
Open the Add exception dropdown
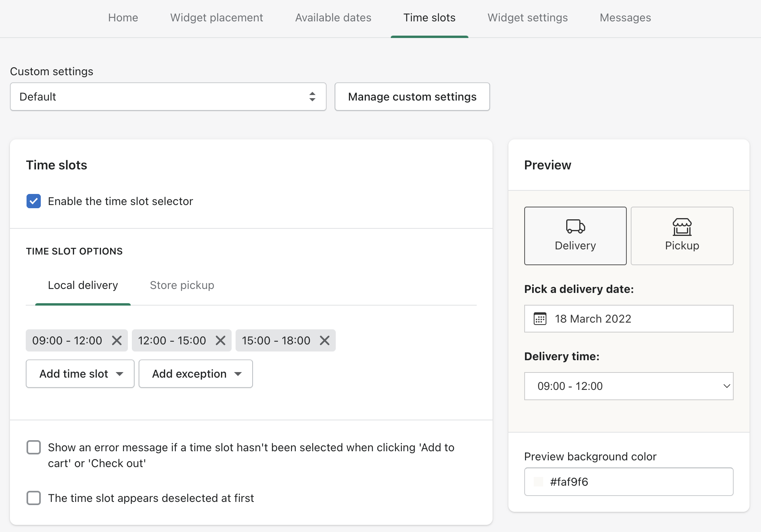pos(196,374)
